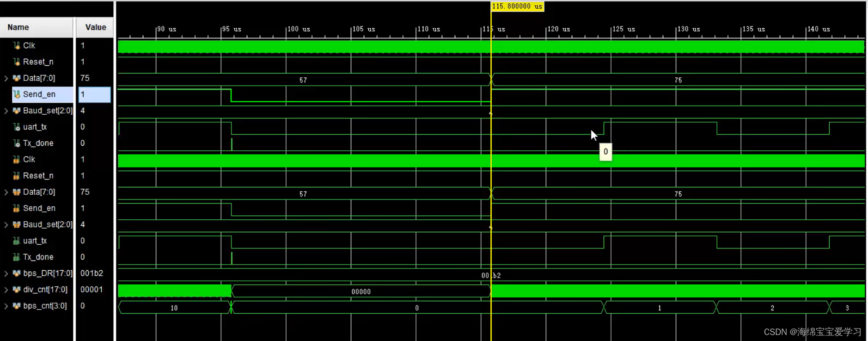Click the Value column header

(95, 27)
